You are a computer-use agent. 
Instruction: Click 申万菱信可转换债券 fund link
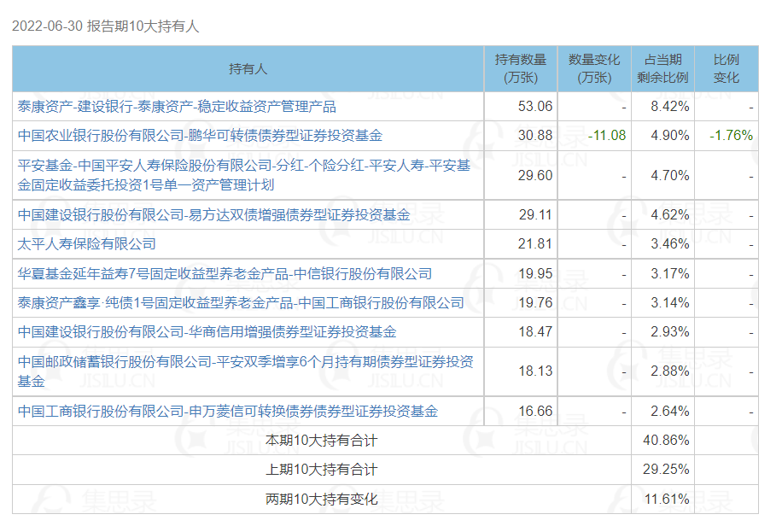tap(228, 412)
